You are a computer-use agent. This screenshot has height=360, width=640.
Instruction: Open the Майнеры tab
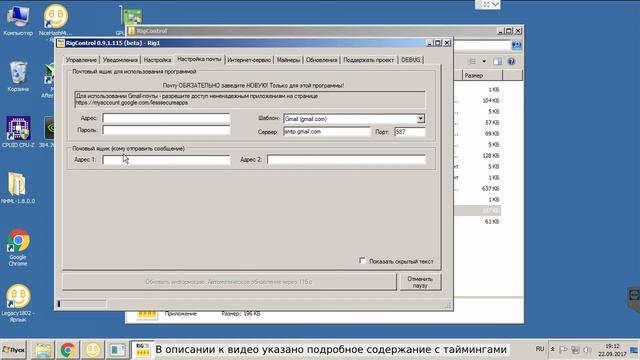pyautogui.click(x=288, y=60)
